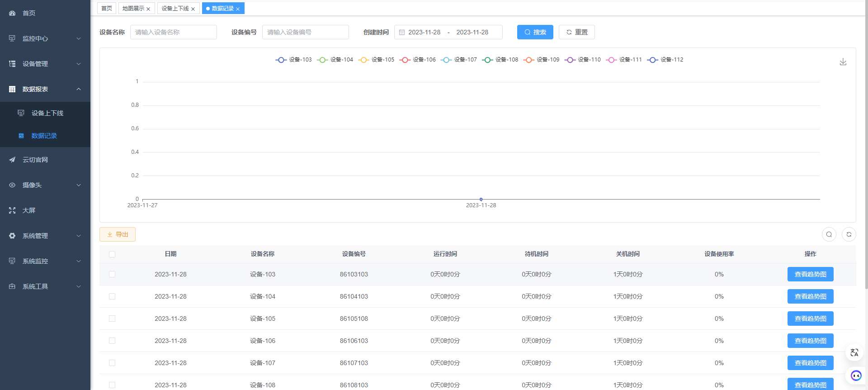View trend chart for 设备-105
Viewport: 868px width, 390px height.
pyautogui.click(x=811, y=319)
